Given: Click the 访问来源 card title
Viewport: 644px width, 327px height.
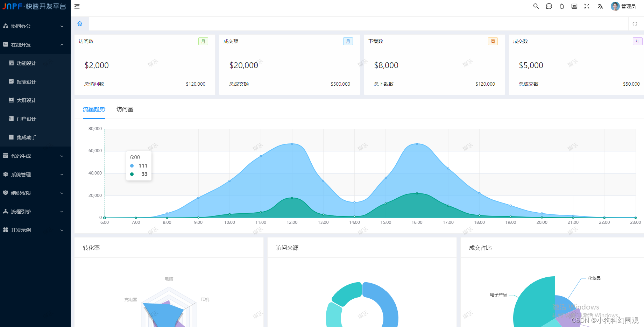Looking at the screenshot, I should 287,248.
